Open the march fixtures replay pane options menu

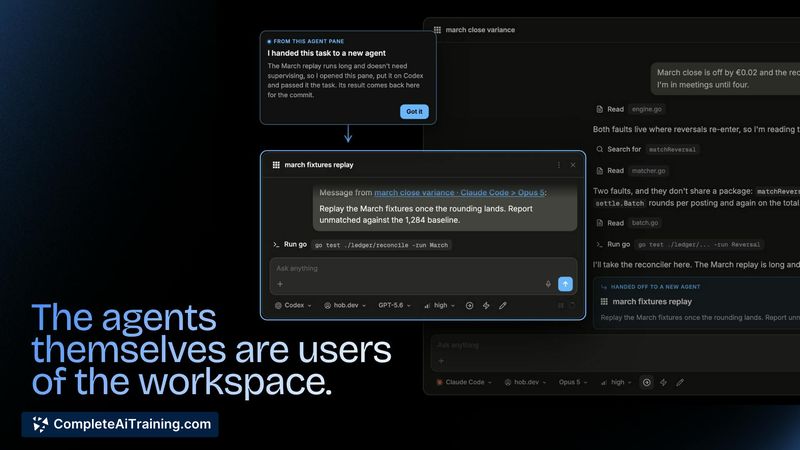[559, 165]
